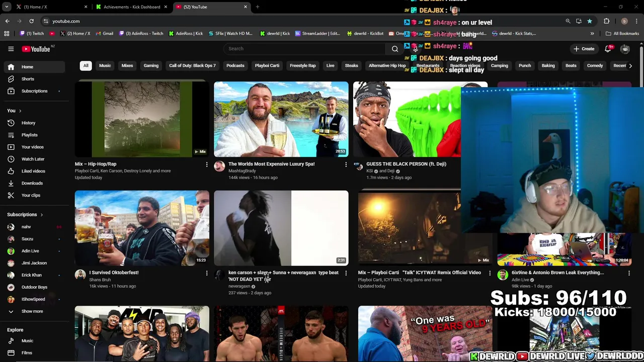Select the Music filter chip
The image size is (644, 362).
105,65
